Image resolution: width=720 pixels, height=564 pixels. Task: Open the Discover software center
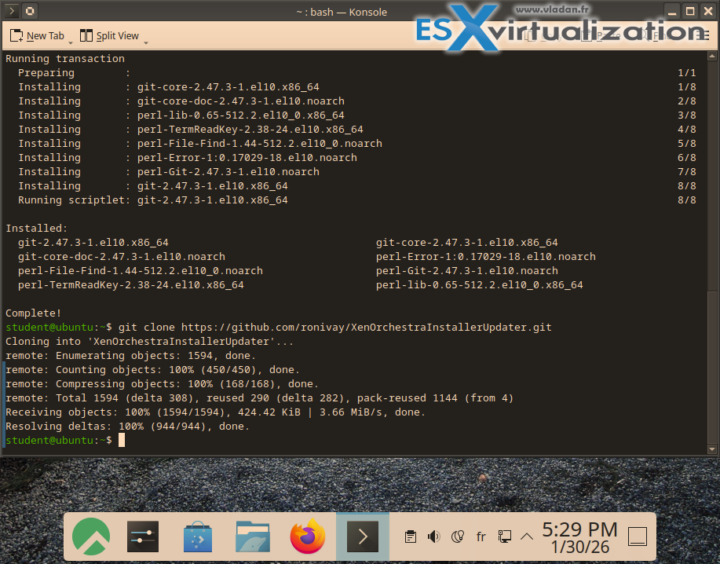(198, 537)
